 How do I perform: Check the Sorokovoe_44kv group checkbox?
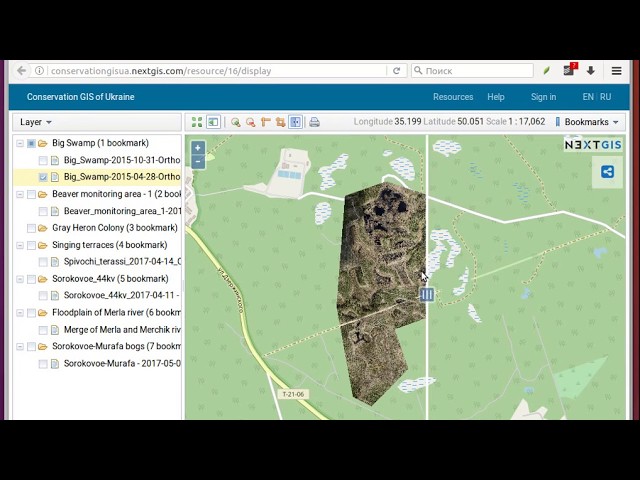point(31,279)
